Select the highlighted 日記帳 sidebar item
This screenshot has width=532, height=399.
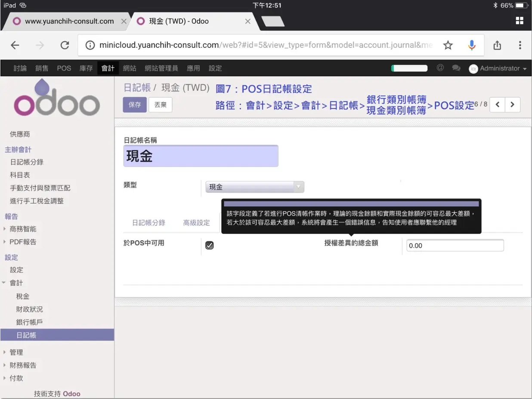(x=57, y=335)
